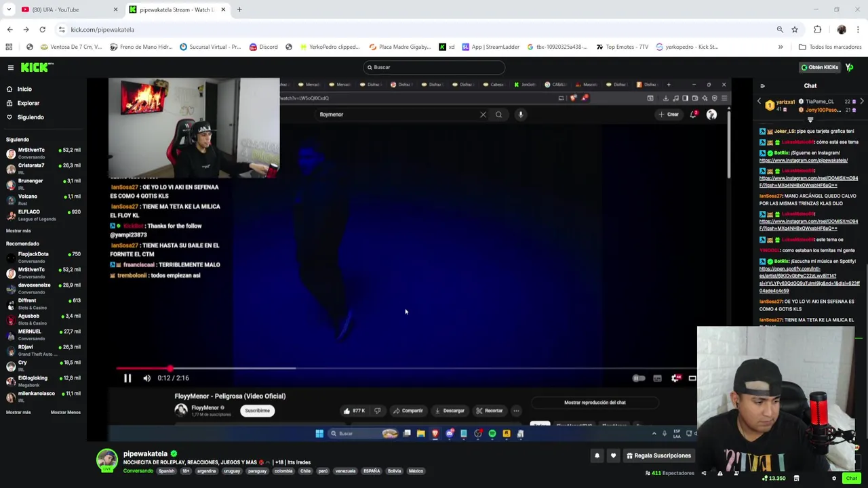Open the Instagram link in chat
This screenshot has width=868, height=488.
point(804,161)
